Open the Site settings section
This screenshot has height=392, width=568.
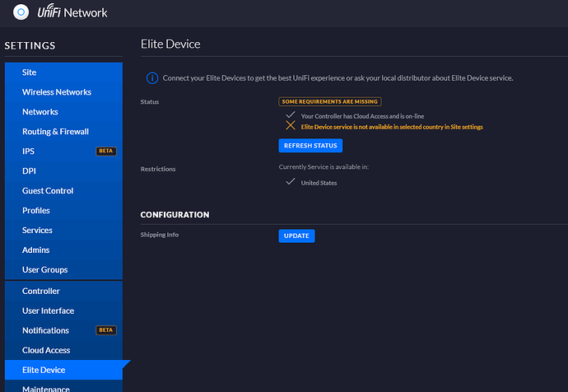[63, 72]
